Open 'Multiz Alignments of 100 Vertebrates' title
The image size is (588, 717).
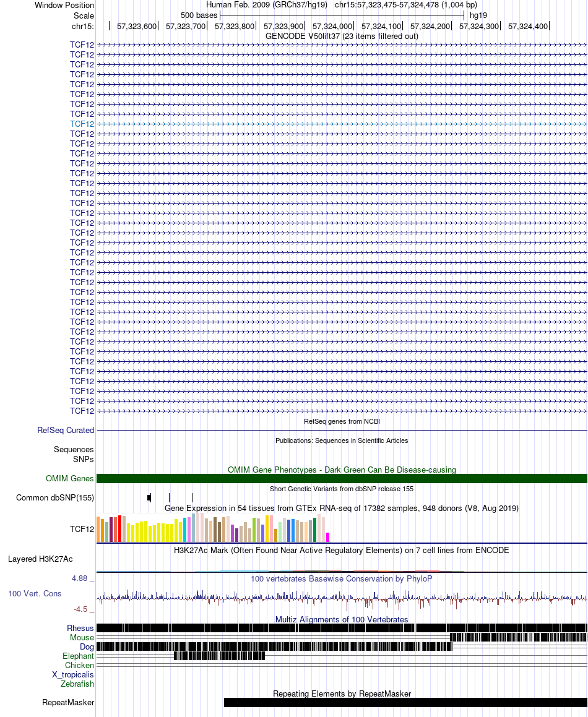pos(342,620)
